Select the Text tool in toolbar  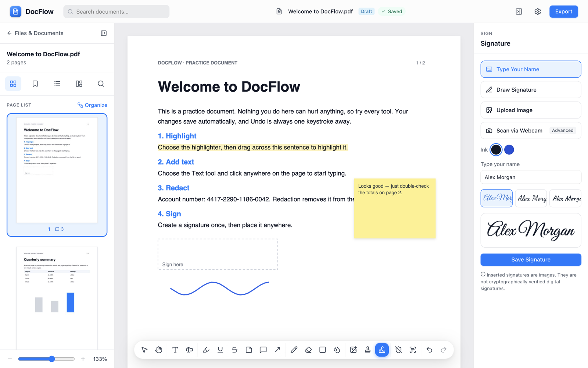175,350
